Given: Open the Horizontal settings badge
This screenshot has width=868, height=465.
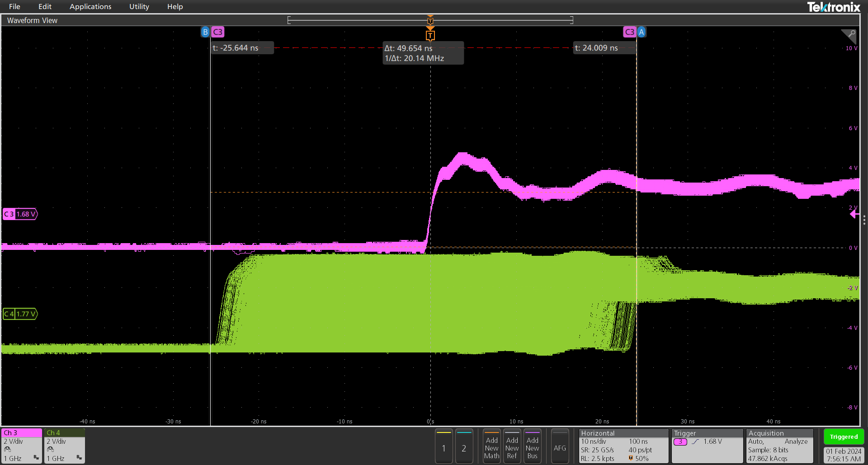Looking at the screenshot, I should tap(623, 446).
